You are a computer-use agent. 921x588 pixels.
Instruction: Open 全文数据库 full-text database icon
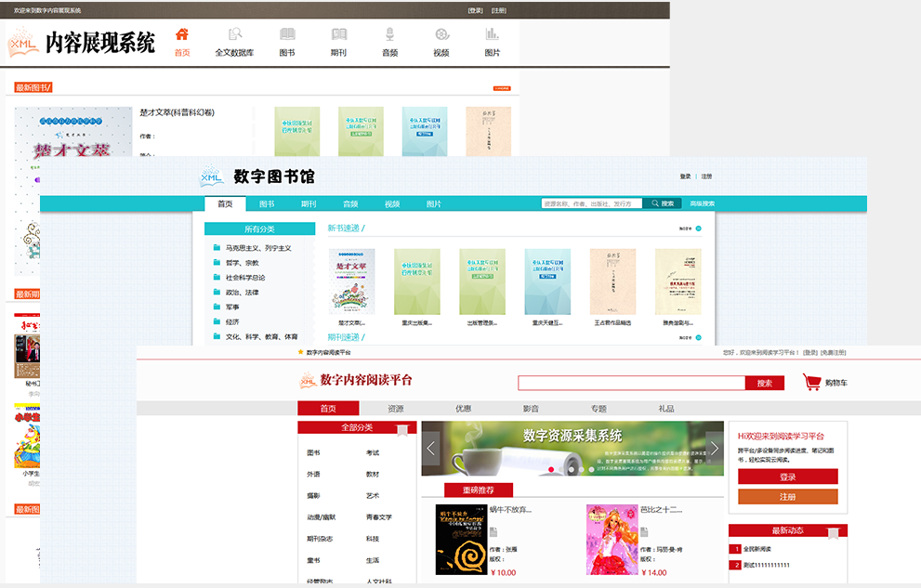pyautogui.click(x=234, y=34)
